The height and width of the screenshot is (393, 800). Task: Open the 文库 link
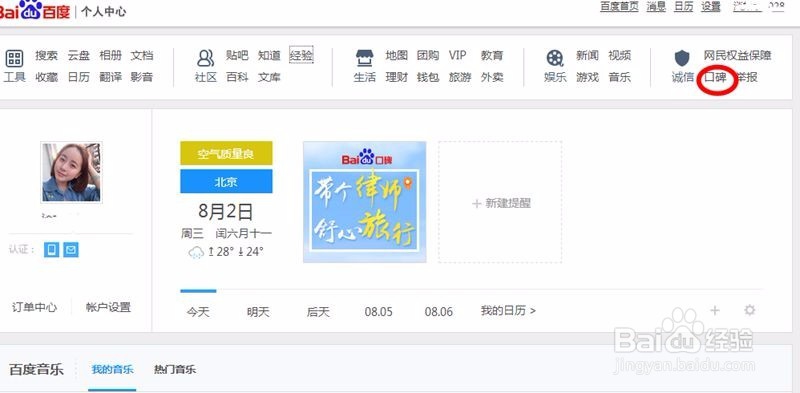coord(269,77)
